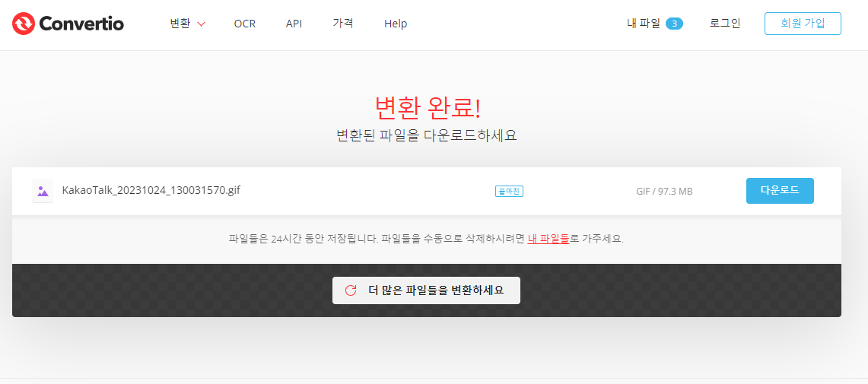Viewport: 868px width, 384px height.
Task: Click the 변환된 파일을 다운로드하세요 subtitle
Action: pyautogui.click(x=427, y=135)
